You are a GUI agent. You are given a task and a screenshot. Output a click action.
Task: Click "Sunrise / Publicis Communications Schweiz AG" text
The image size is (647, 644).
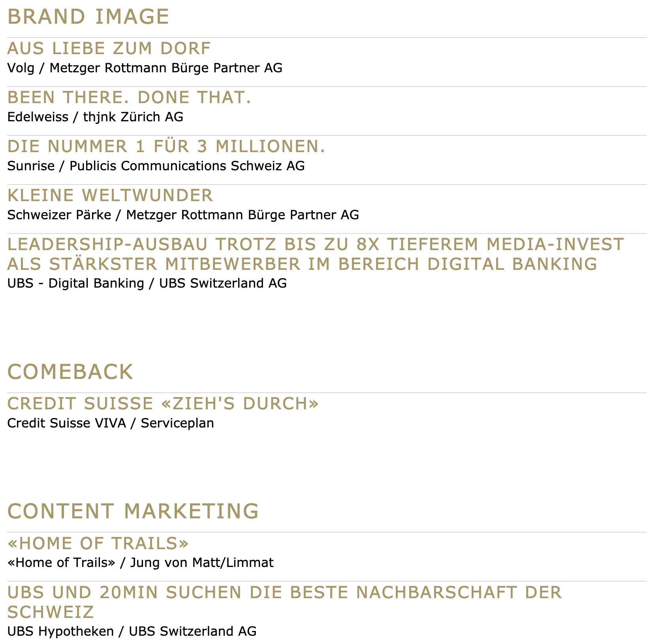coord(156,166)
